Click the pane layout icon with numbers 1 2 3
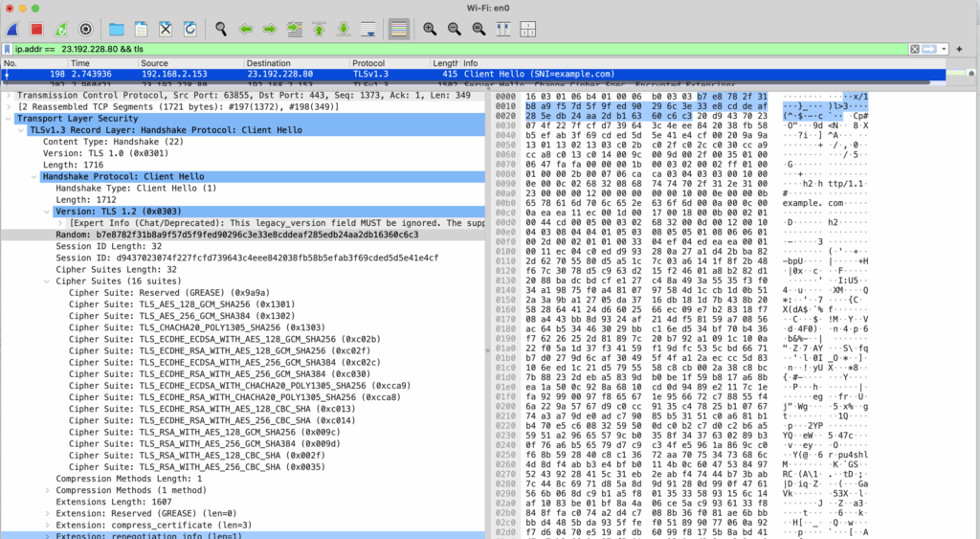The image size is (980, 539). click(x=527, y=30)
